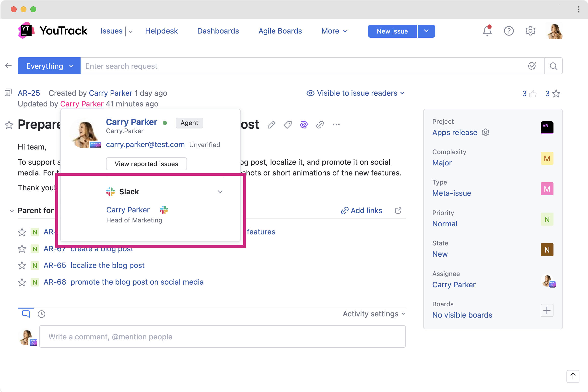This screenshot has height=392, width=588.
Task: Open the New Issue dropdown arrow
Action: (426, 31)
